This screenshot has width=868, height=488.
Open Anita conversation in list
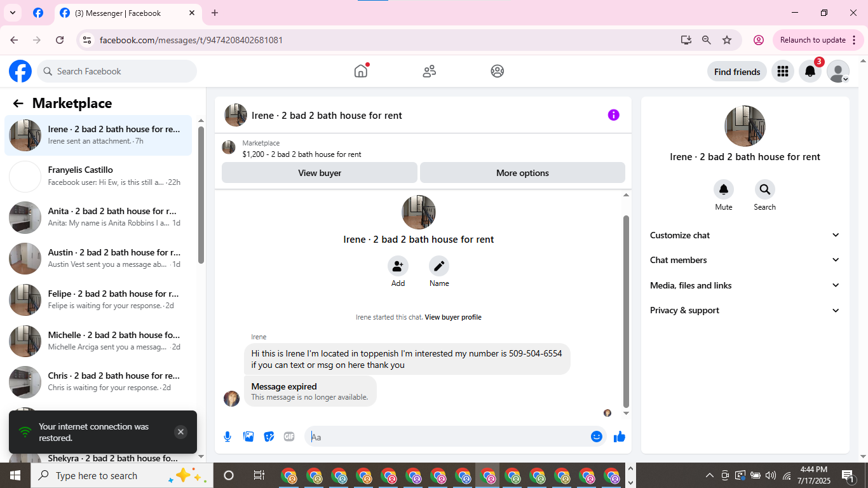[x=98, y=217]
